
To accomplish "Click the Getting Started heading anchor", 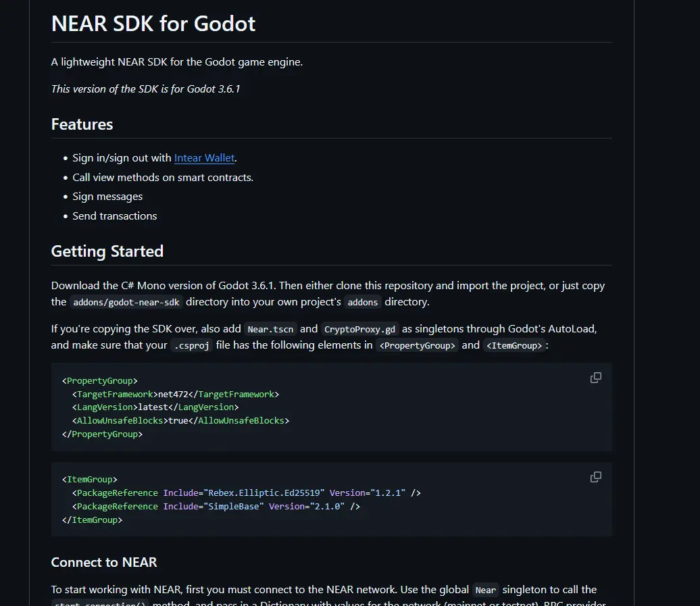I will coord(107,251).
